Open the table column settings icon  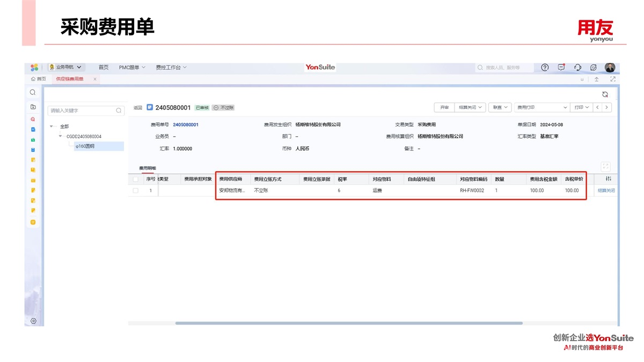pos(608,179)
